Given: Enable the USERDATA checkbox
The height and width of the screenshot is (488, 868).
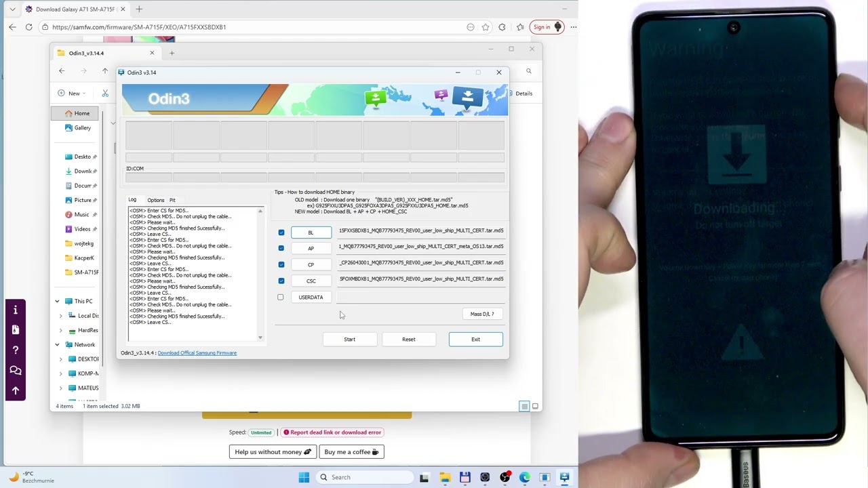Looking at the screenshot, I should click(281, 297).
